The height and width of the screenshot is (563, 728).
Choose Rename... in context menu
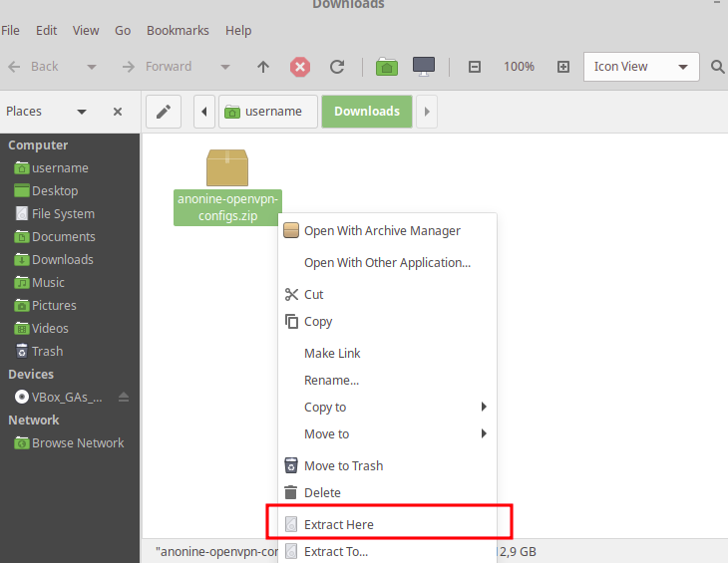(x=387, y=381)
